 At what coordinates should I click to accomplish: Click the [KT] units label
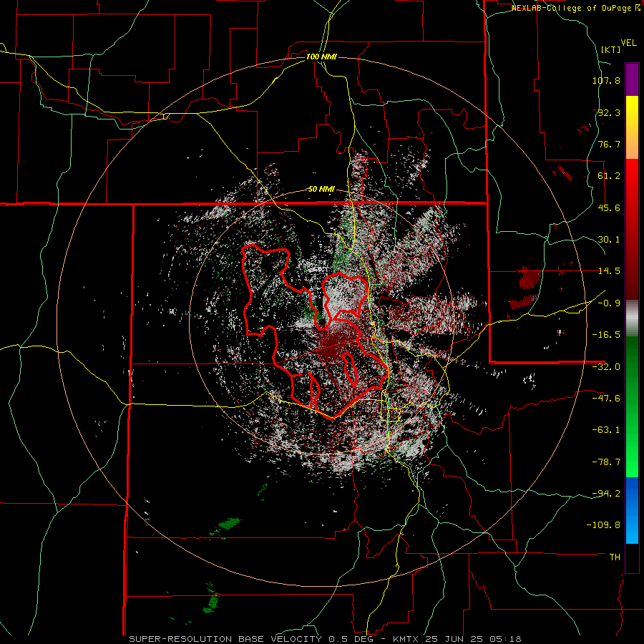point(610,49)
